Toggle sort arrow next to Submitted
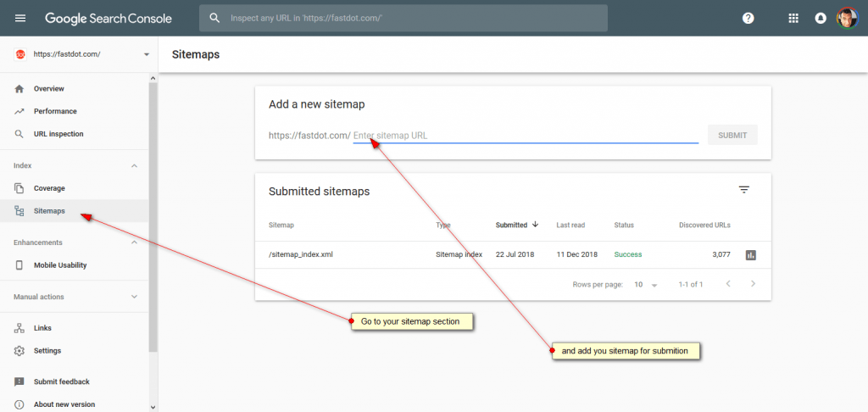 pos(535,225)
